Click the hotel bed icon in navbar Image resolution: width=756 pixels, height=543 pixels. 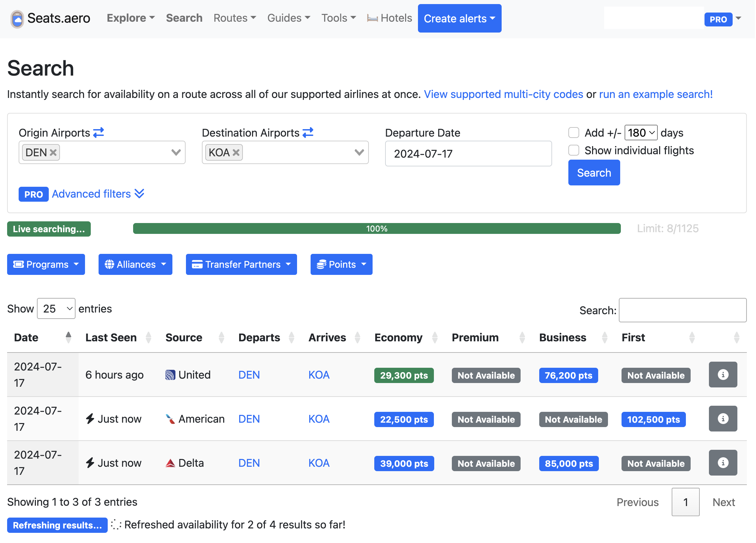tap(372, 18)
